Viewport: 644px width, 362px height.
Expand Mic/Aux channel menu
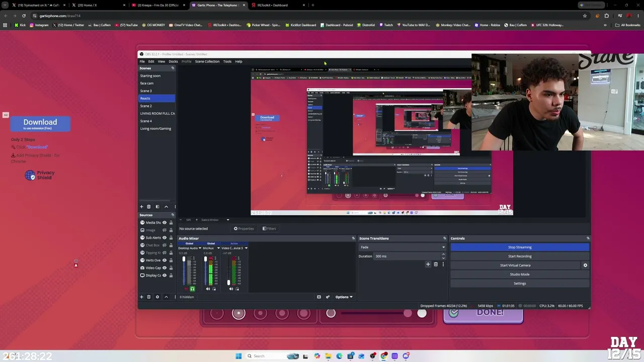[218, 248]
